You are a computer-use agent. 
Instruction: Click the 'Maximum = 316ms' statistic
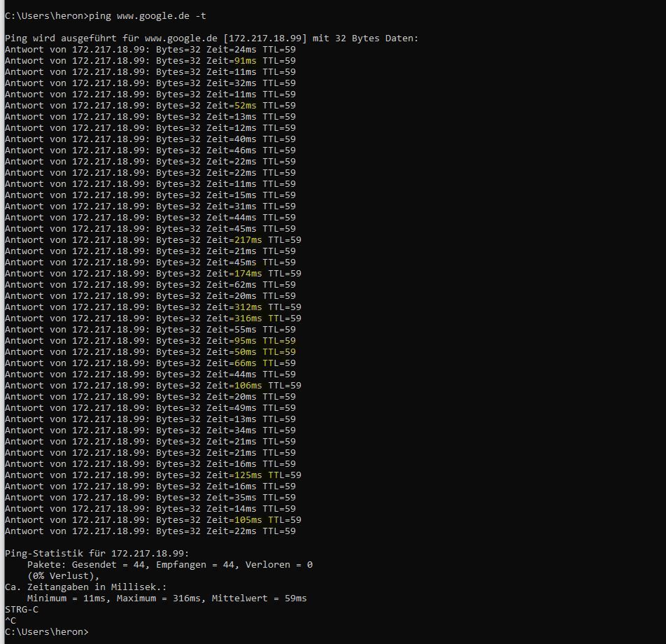click(161, 598)
